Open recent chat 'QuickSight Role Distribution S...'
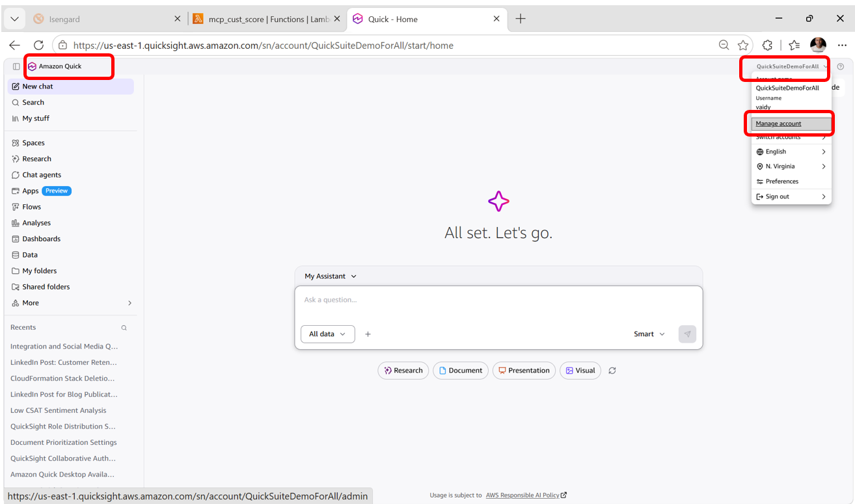855x504 pixels. (63, 427)
